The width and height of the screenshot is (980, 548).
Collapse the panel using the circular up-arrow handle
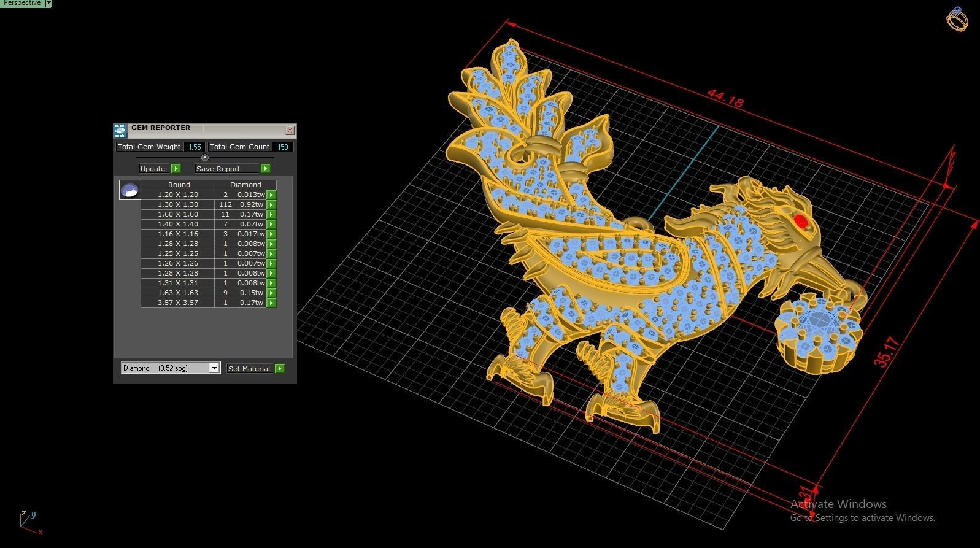click(205, 158)
